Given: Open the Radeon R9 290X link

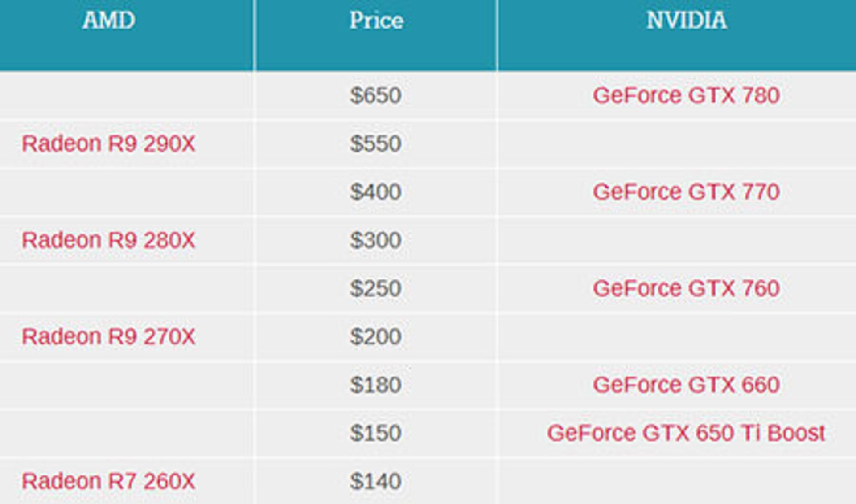Looking at the screenshot, I should pyautogui.click(x=108, y=143).
